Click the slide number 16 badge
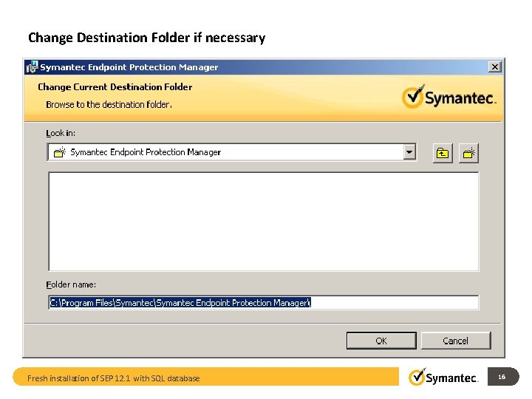 503,377
